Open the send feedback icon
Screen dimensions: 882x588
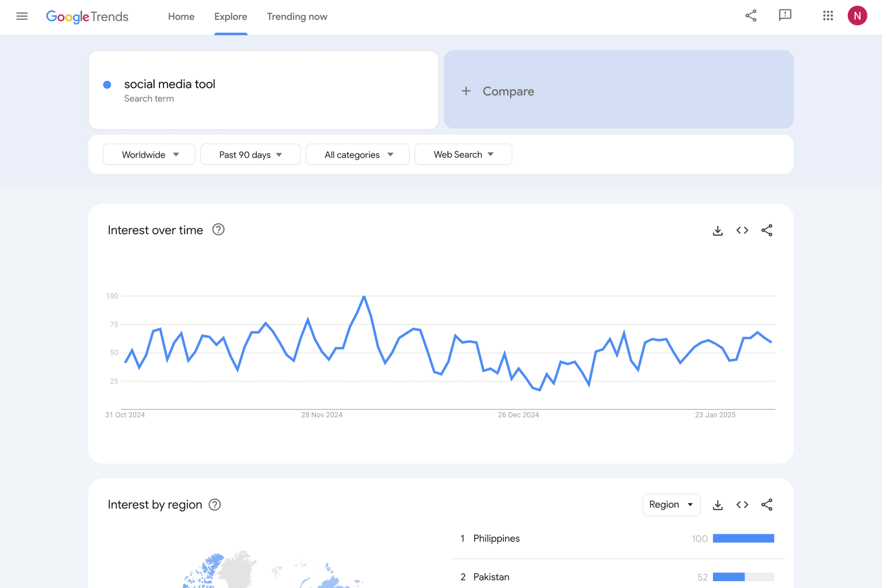(785, 15)
